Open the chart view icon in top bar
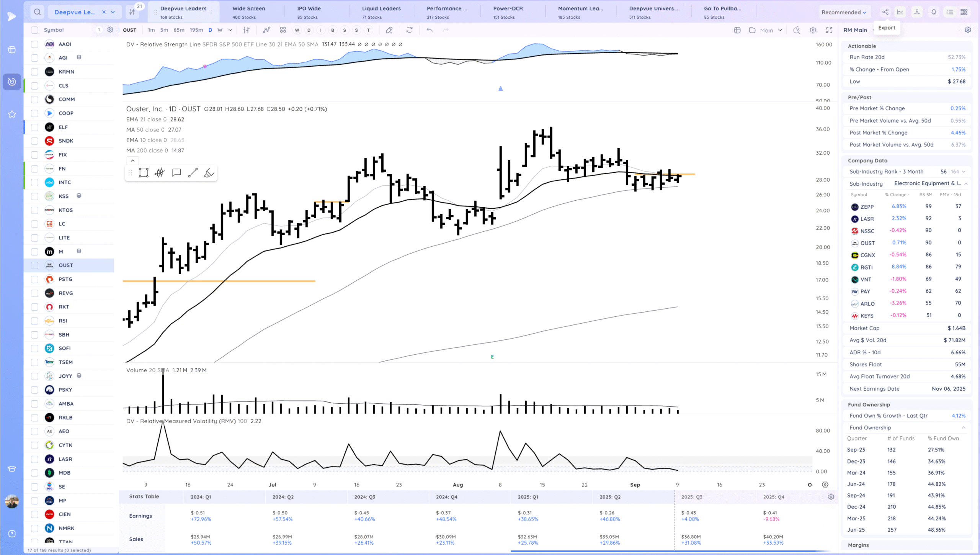980x555 pixels. pos(900,12)
